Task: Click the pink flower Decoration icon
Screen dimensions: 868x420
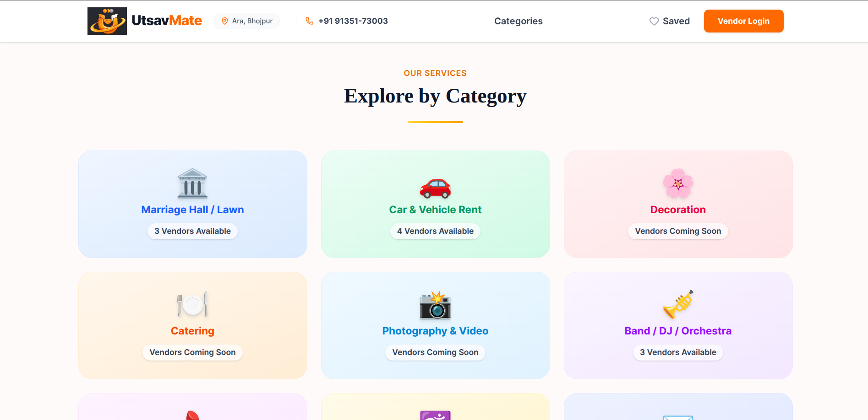Action: coord(678,183)
